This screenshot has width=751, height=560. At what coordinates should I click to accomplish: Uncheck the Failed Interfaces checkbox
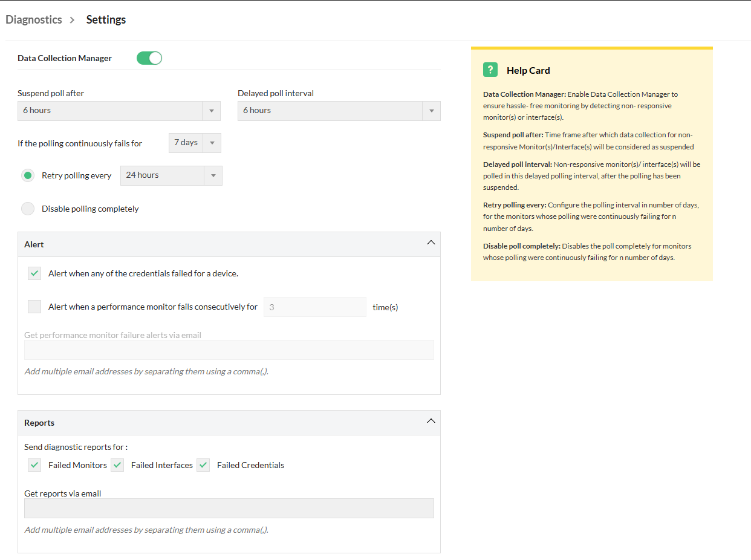[117, 465]
